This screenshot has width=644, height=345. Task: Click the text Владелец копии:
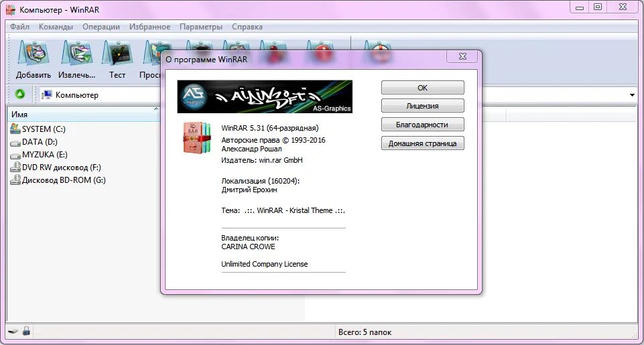pyautogui.click(x=250, y=238)
